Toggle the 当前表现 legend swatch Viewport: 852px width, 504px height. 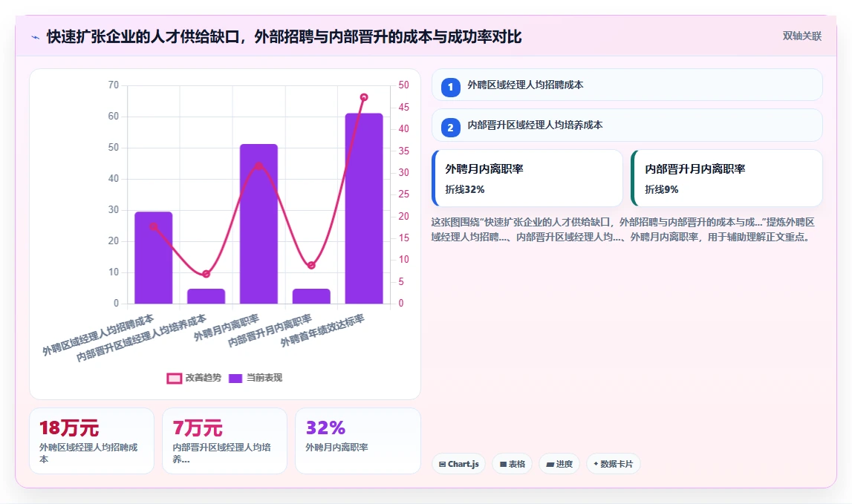tap(235, 378)
